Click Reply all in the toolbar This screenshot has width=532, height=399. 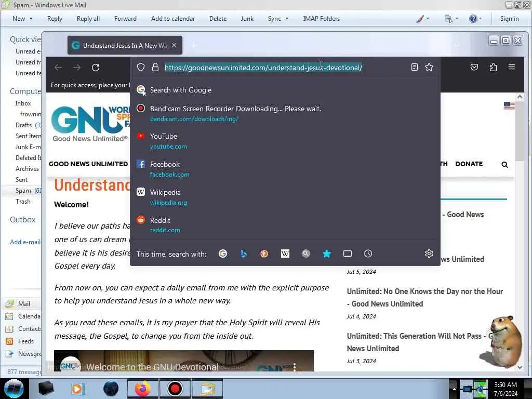(x=88, y=19)
